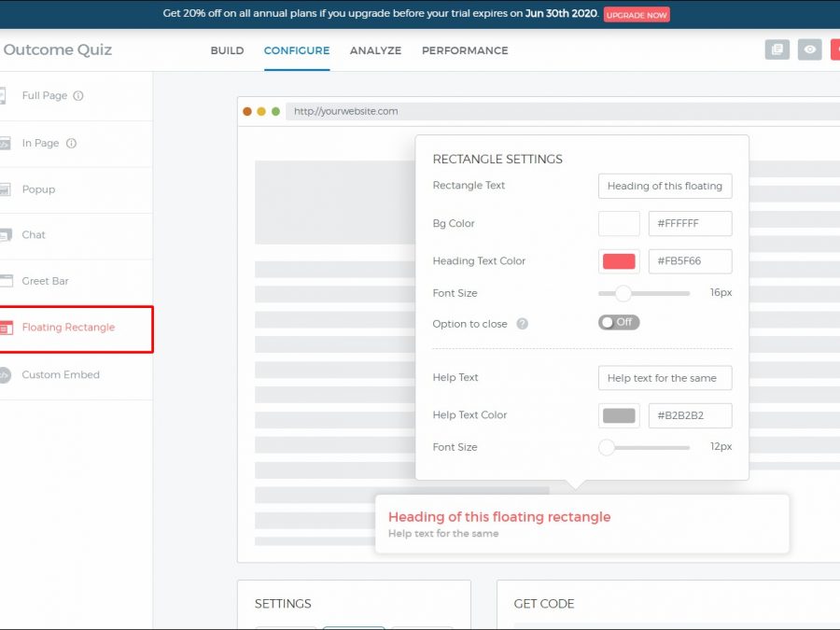Screen dimensions: 840x630
Task: Open the Analyze tab
Action: [375, 50]
